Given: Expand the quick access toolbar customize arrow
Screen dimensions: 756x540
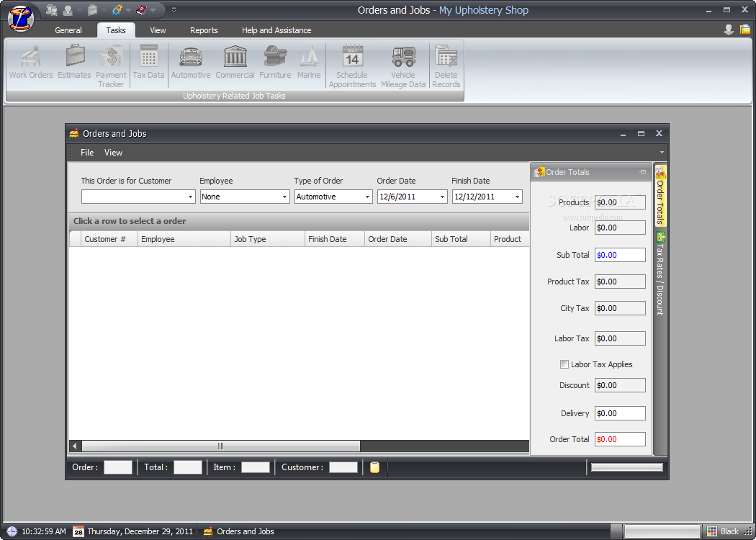Looking at the screenshot, I should click(x=174, y=9).
